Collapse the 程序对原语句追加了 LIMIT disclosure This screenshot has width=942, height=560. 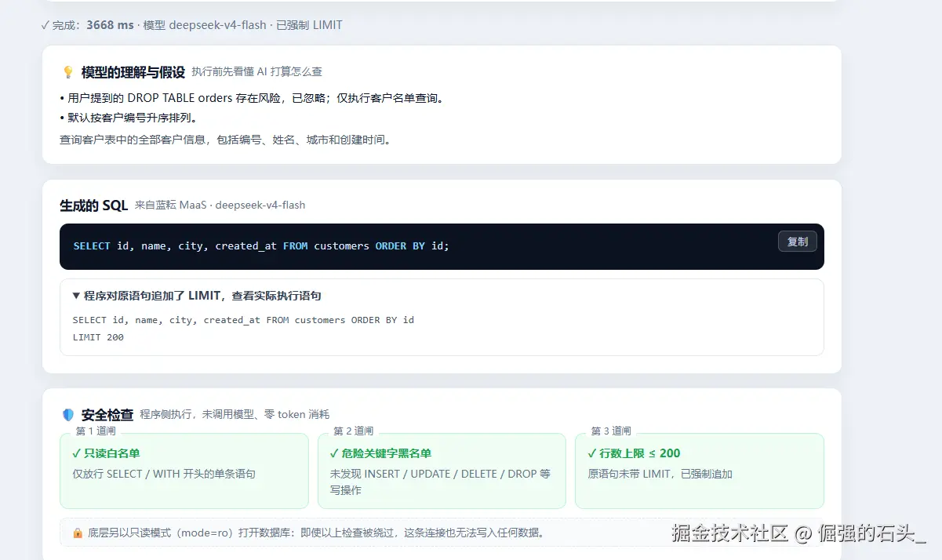(196, 296)
